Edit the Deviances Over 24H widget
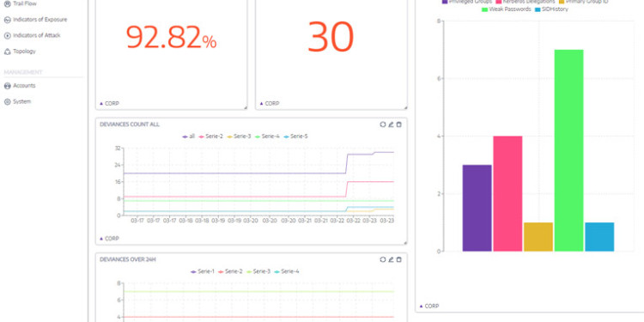644x322 pixels. [x=391, y=259]
